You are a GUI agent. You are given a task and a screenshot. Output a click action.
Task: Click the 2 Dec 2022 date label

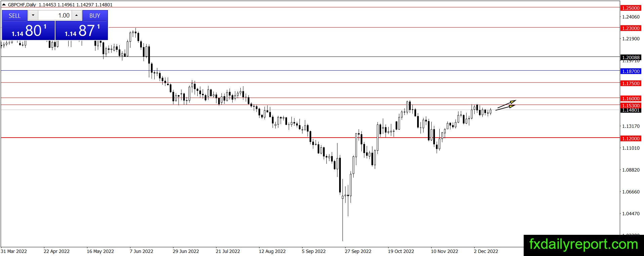[x=486, y=251]
